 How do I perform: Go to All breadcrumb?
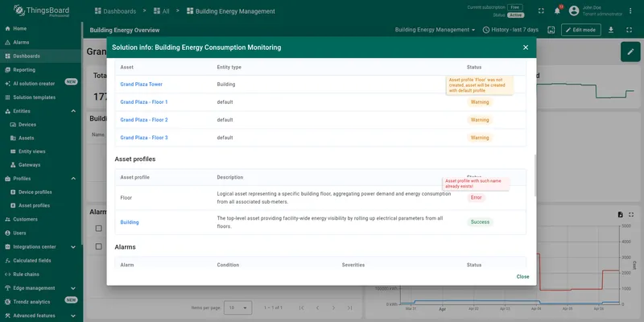coord(162,11)
